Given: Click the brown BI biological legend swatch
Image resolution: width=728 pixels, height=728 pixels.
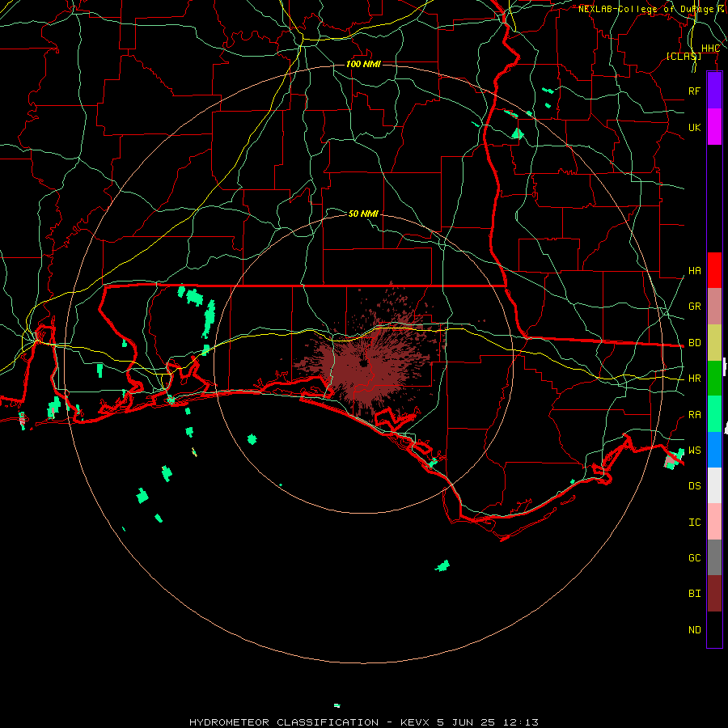Looking at the screenshot, I should tap(714, 594).
